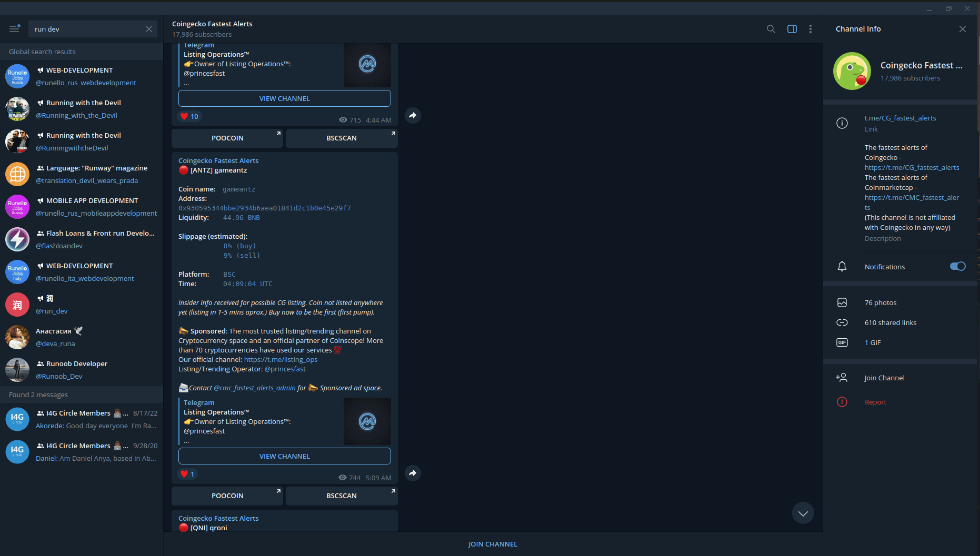Click the external-link arrow on the BSCSCAN button
The height and width of the screenshot is (556, 980).
tap(393, 491)
